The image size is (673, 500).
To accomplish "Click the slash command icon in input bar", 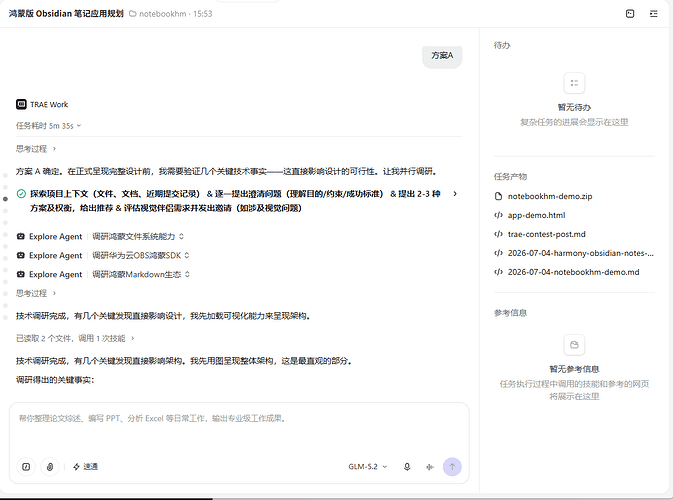I will tap(26, 467).
